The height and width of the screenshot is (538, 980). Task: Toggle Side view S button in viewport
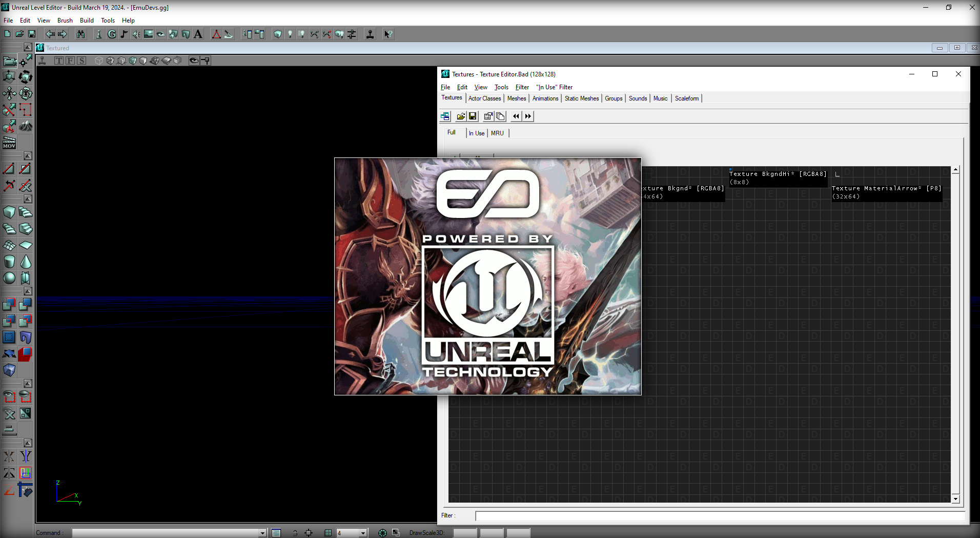pyautogui.click(x=81, y=61)
